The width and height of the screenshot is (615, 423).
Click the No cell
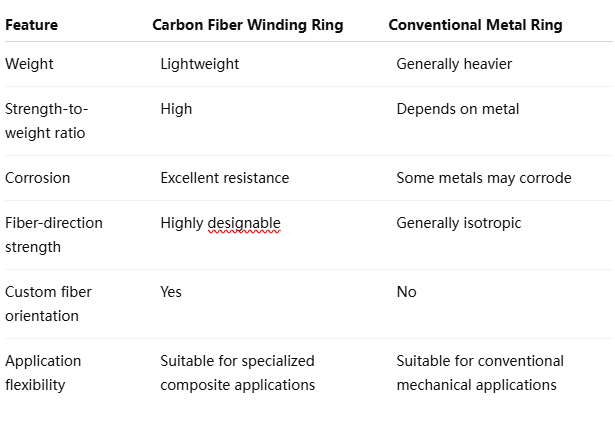406,292
